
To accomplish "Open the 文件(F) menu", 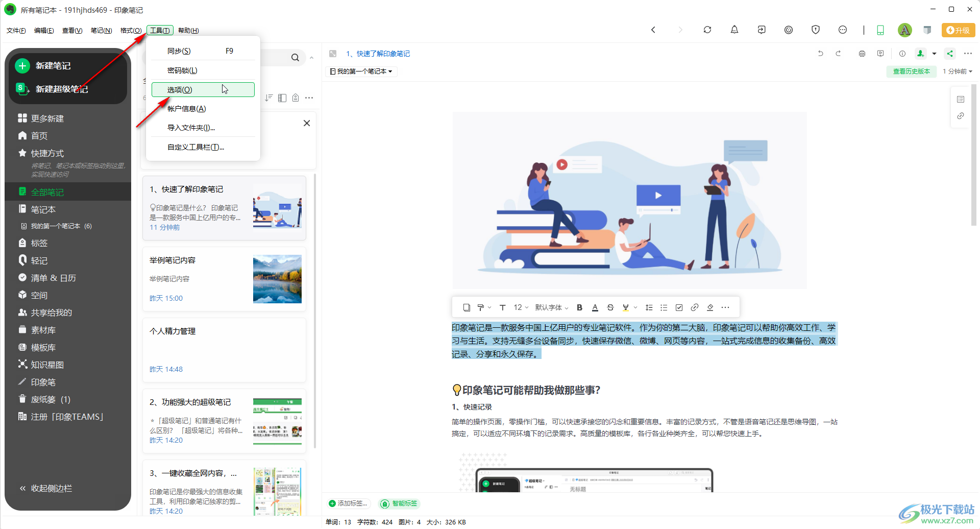I will point(16,31).
